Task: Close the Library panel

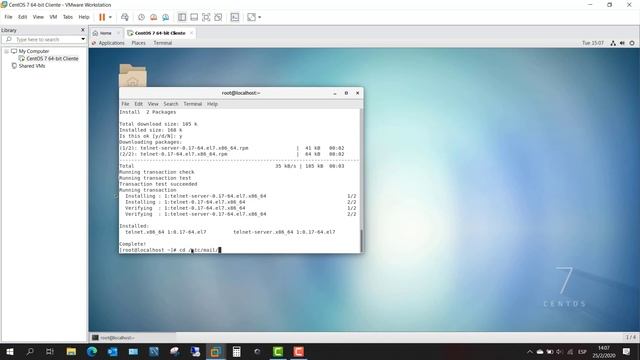Action: (x=83, y=30)
